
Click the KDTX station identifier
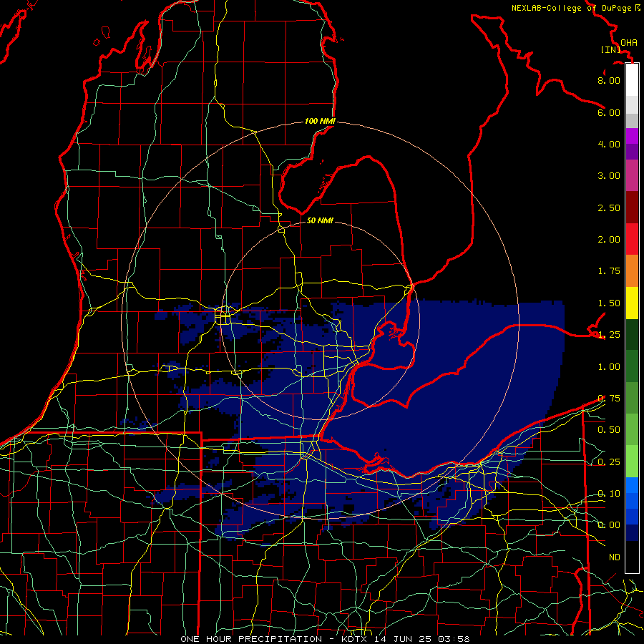356,639
